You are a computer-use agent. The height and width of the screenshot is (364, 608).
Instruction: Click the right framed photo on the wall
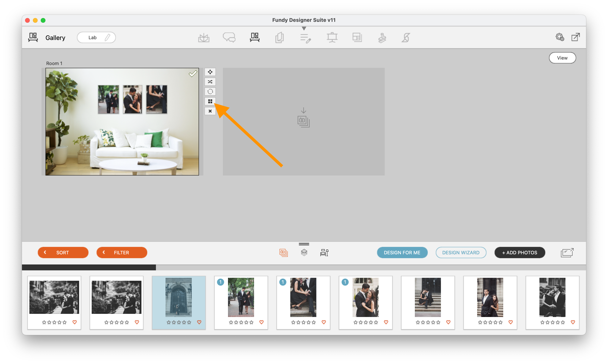tap(157, 99)
